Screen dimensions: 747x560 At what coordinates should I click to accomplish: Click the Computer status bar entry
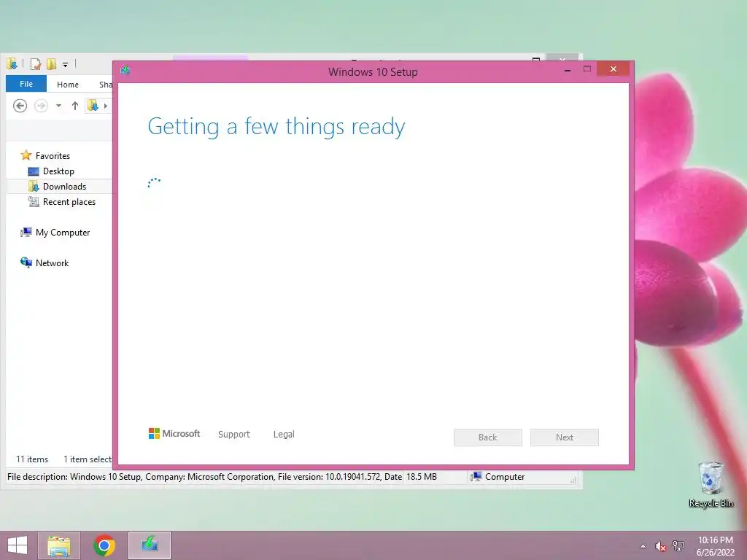click(x=498, y=477)
